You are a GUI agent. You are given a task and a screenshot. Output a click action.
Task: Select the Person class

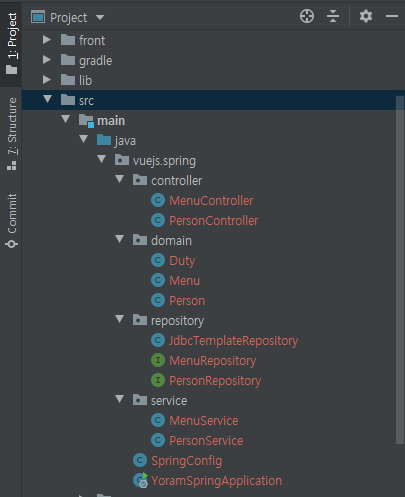coord(187,301)
